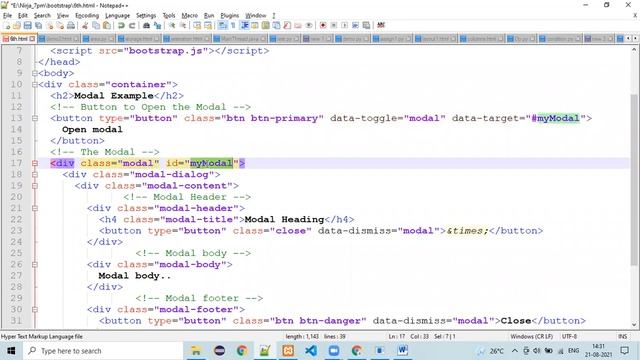The width and height of the screenshot is (640, 360).
Task: Collapse the body fold marker, line 9
Action: [35, 73]
